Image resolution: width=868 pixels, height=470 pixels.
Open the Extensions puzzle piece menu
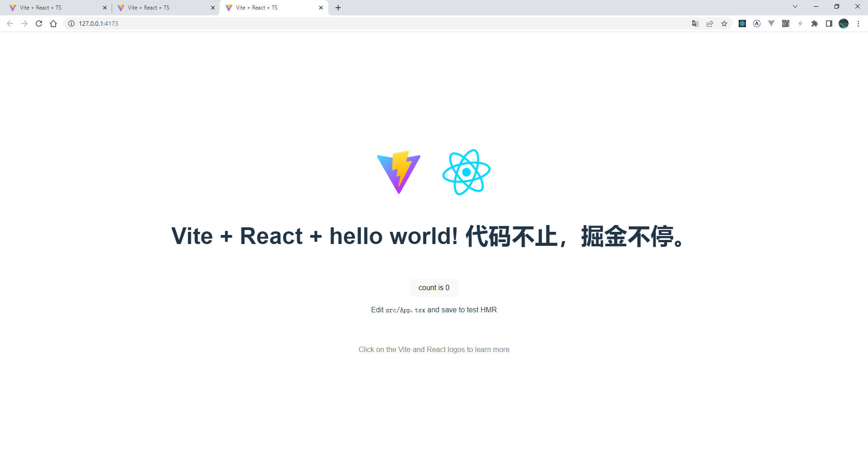pyautogui.click(x=815, y=23)
